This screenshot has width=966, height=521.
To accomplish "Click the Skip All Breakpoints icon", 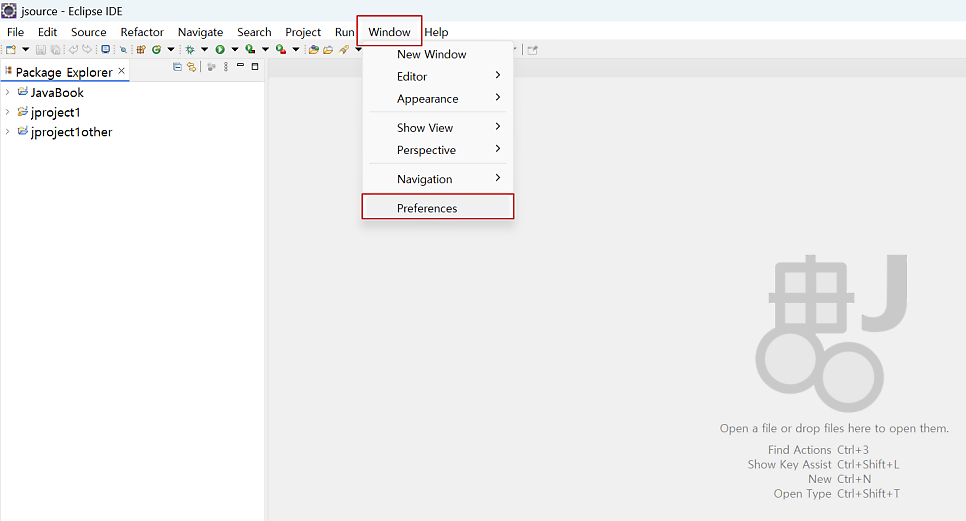I will click(123, 50).
